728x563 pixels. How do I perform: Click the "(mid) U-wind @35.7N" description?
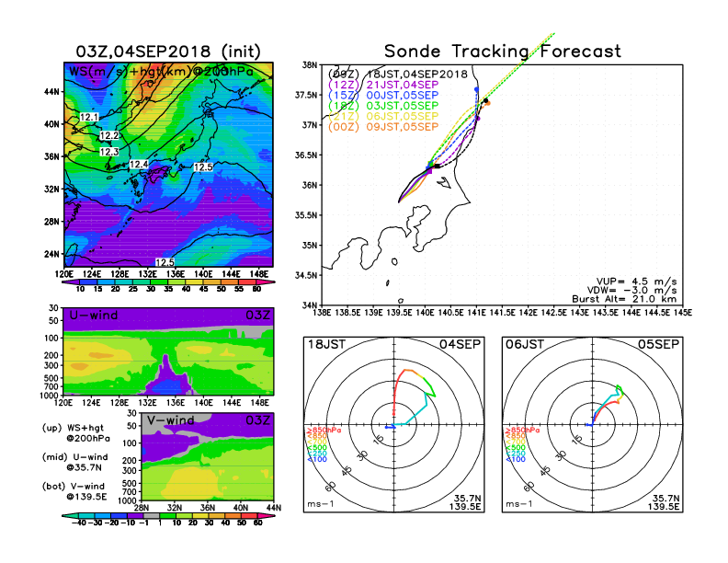click(75, 462)
